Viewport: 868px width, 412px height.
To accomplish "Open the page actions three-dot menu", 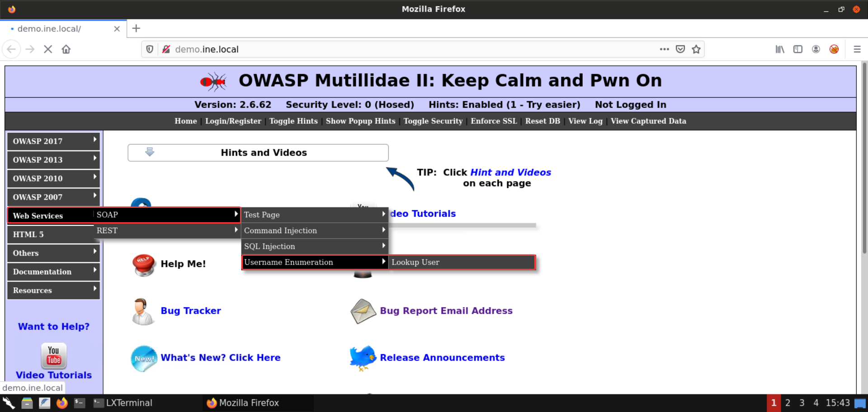I will (664, 49).
